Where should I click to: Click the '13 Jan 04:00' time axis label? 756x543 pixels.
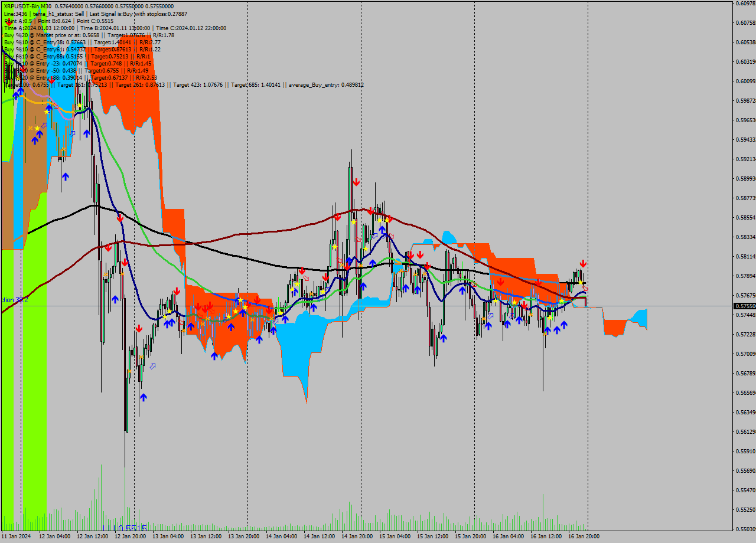point(168,536)
